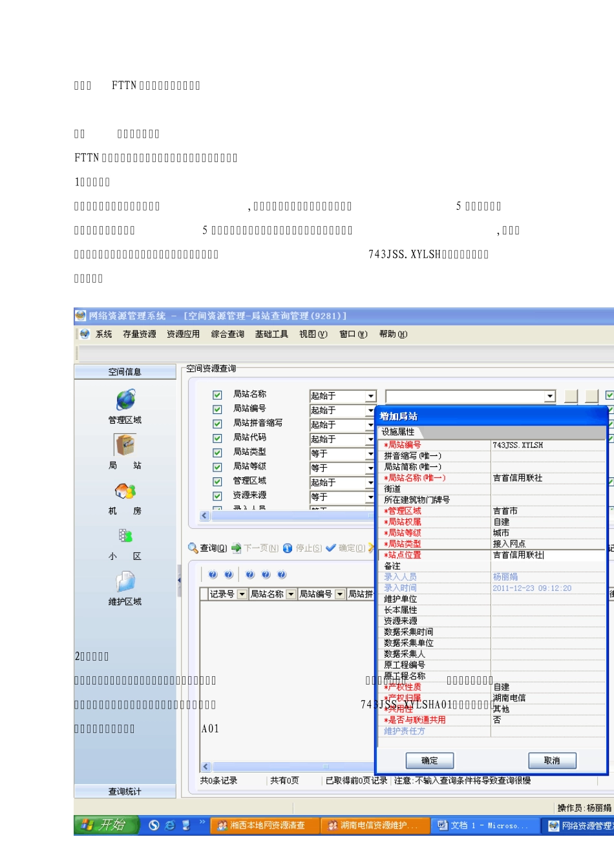
Task: Click the query conditions horizontal scrollbar left arrow
Action: tap(206, 515)
